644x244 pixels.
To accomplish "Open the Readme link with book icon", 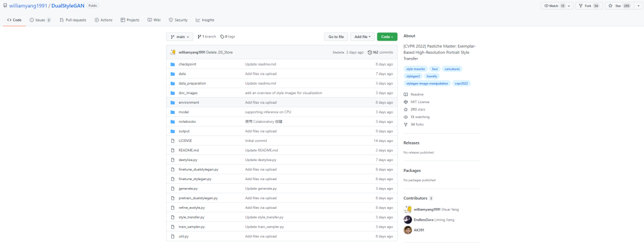I will 414,94.
